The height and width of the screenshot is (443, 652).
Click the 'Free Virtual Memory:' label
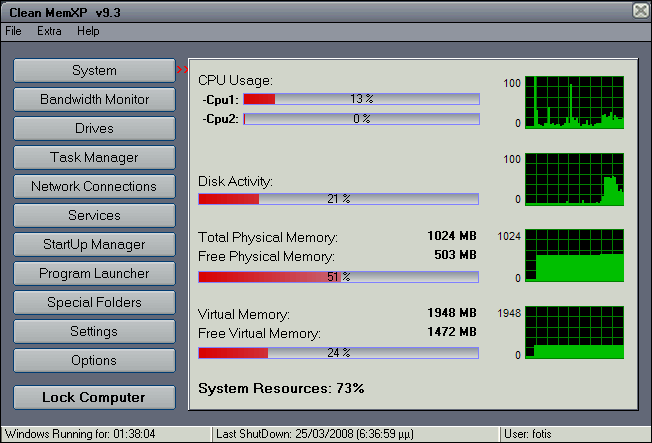pos(259,334)
